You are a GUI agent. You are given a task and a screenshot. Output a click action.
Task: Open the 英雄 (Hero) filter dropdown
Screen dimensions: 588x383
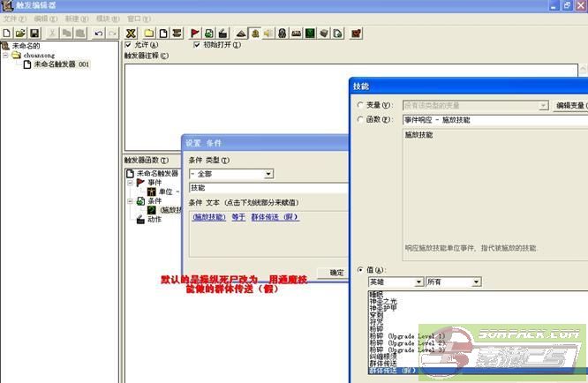tap(418, 282)
